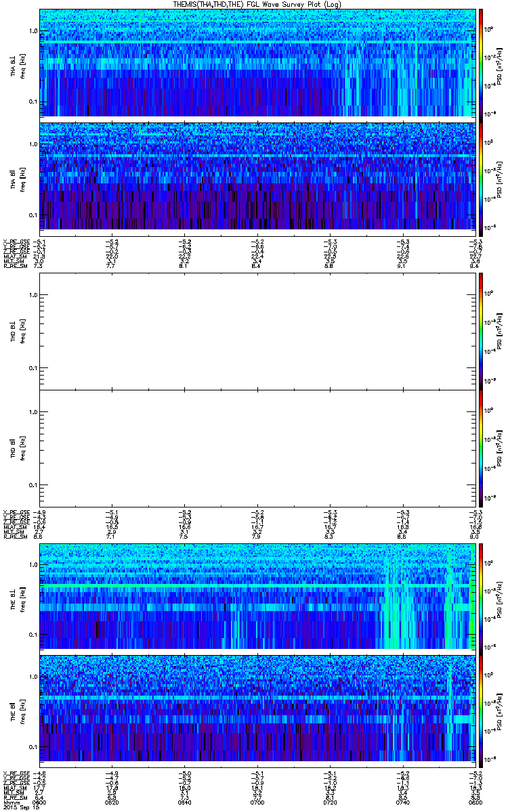Click the THEMIS FGL Wave Survey Plot title

click(x=257, y=4)
